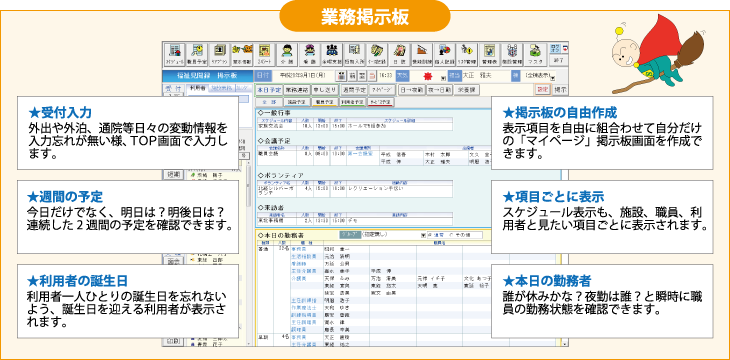
Task: Open the スケジュール toolbar icon
Action: coord(174,55)
